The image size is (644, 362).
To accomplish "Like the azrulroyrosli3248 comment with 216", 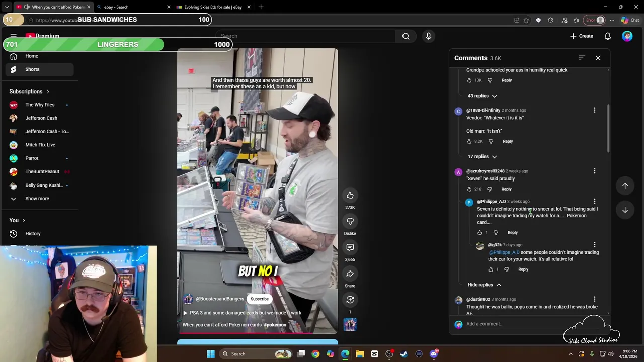I will click(x=469, y=189).
